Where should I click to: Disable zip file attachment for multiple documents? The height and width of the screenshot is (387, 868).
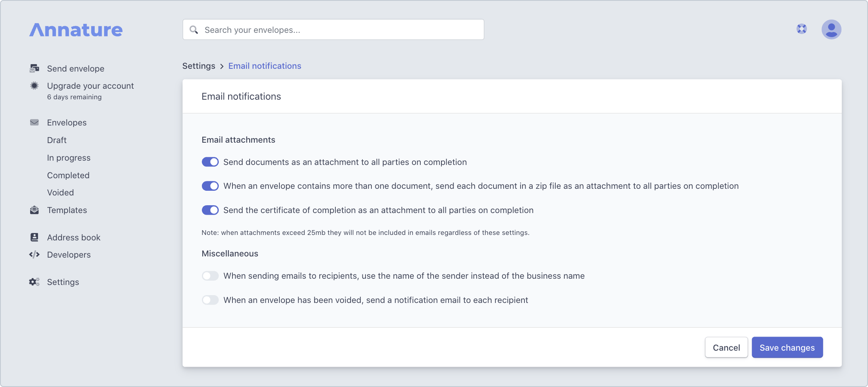click(210, 186)
